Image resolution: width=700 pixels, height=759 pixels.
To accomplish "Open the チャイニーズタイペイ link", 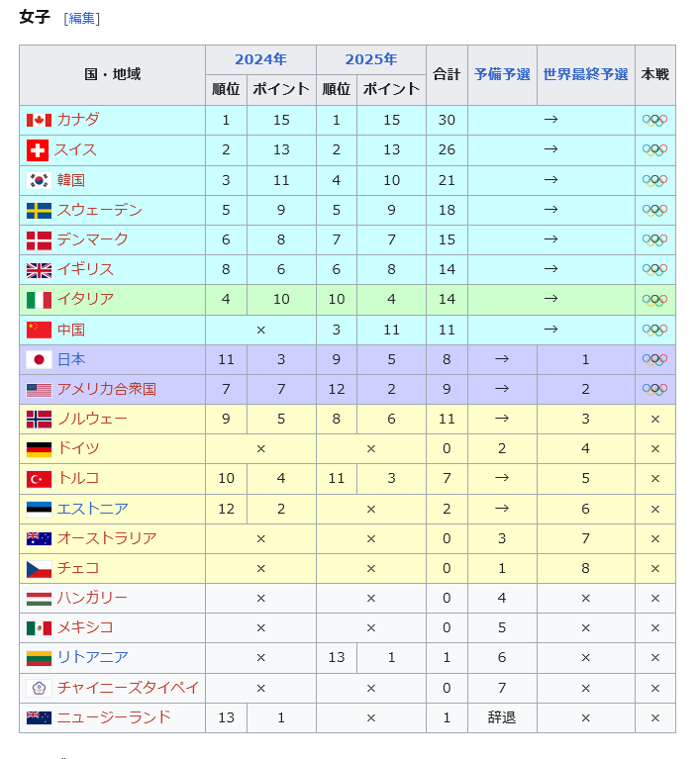I will click(x=128, y=687).
